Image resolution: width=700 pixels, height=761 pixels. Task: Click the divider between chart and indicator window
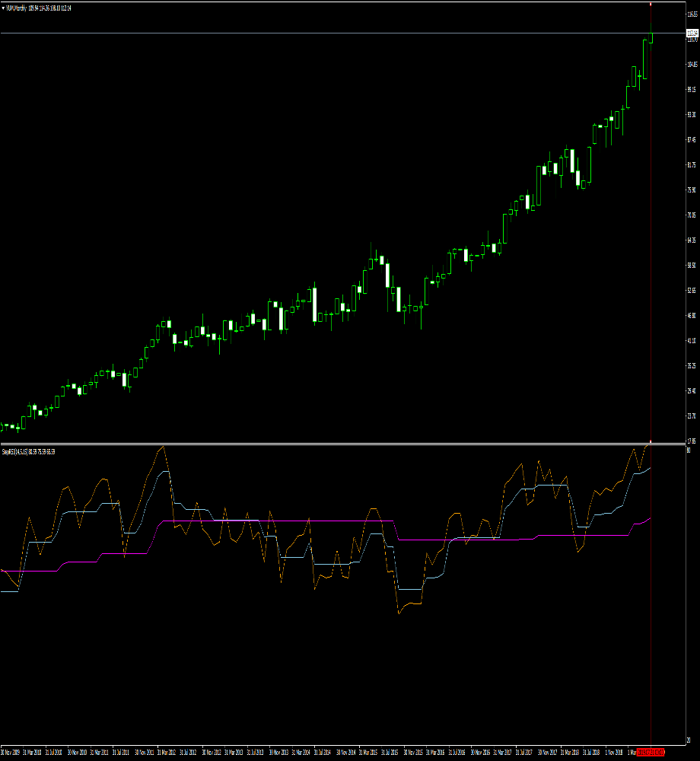(304, 444)
